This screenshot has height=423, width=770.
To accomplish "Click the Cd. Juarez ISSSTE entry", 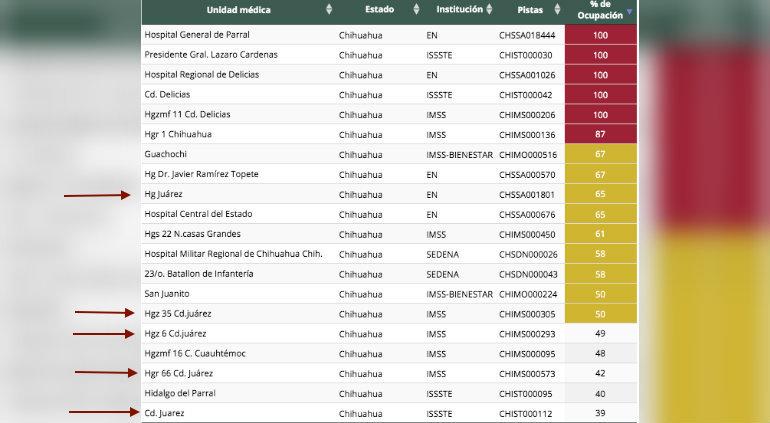I will point(164,413).
